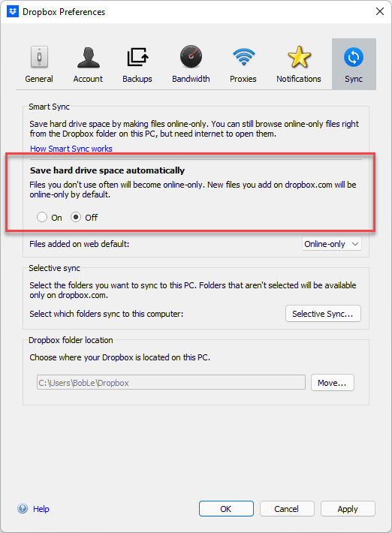Open the Bandwidth gauge icon
The width and height of the screenshot is (392, 533).
click(191, 56)
